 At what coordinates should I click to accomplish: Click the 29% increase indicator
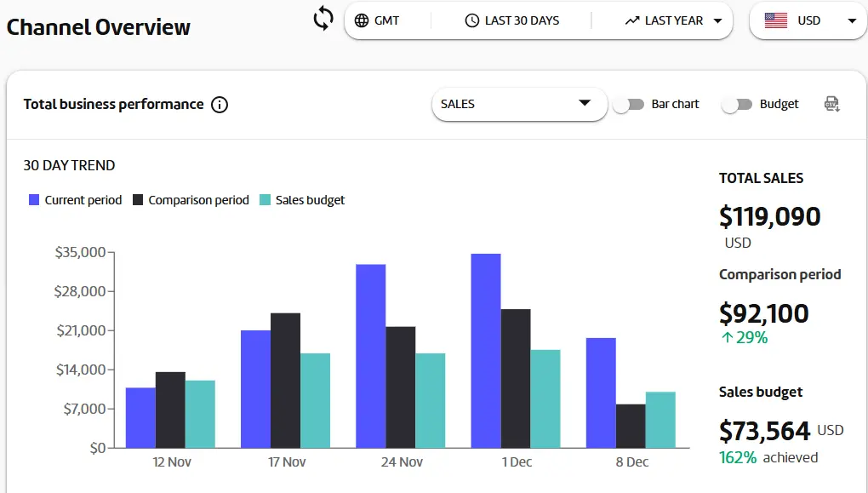(x=745, y=337)
